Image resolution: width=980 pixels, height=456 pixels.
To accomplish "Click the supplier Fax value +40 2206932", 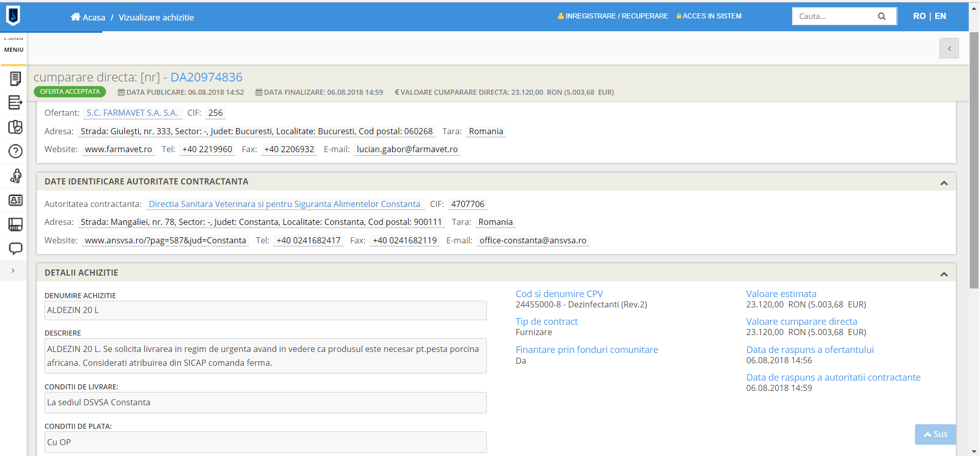I will coord(289,150).
